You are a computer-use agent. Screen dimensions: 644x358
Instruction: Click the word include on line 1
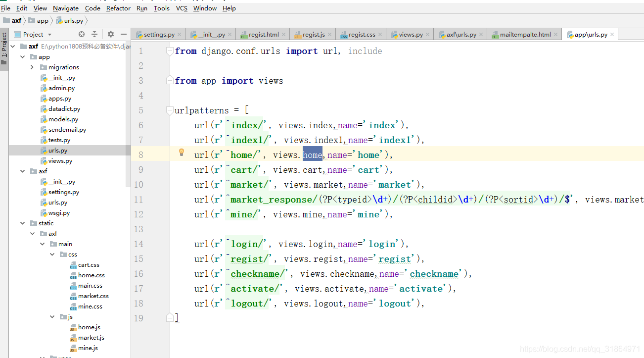365,51
